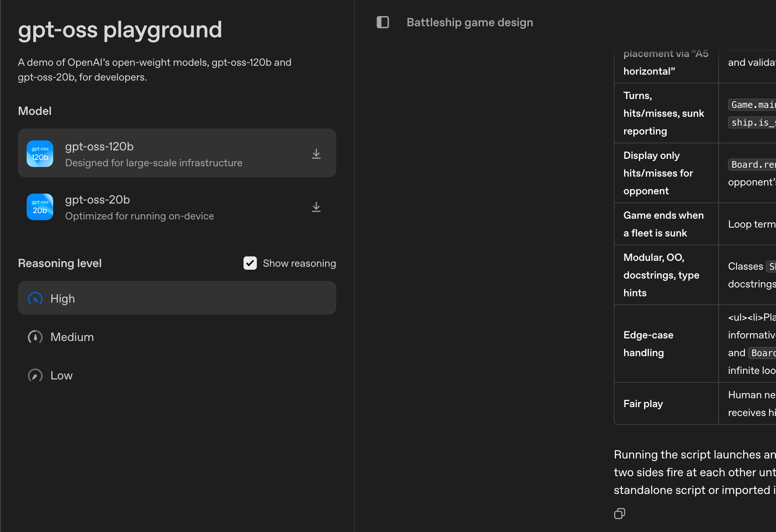Screen dimensions: 776x532
Task: Uncheck the Show reasoning checkbox
Action: pyautogui.click(x=250, y=263)
